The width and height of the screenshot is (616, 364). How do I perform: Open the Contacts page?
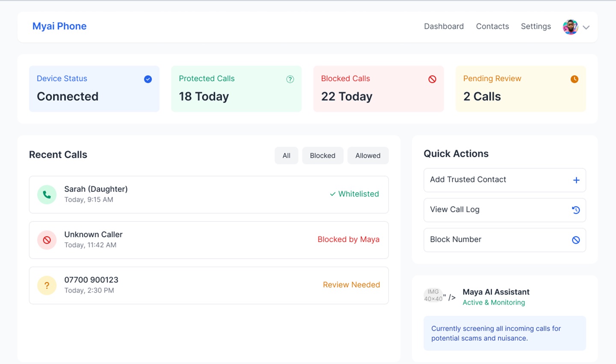(492, 26)
